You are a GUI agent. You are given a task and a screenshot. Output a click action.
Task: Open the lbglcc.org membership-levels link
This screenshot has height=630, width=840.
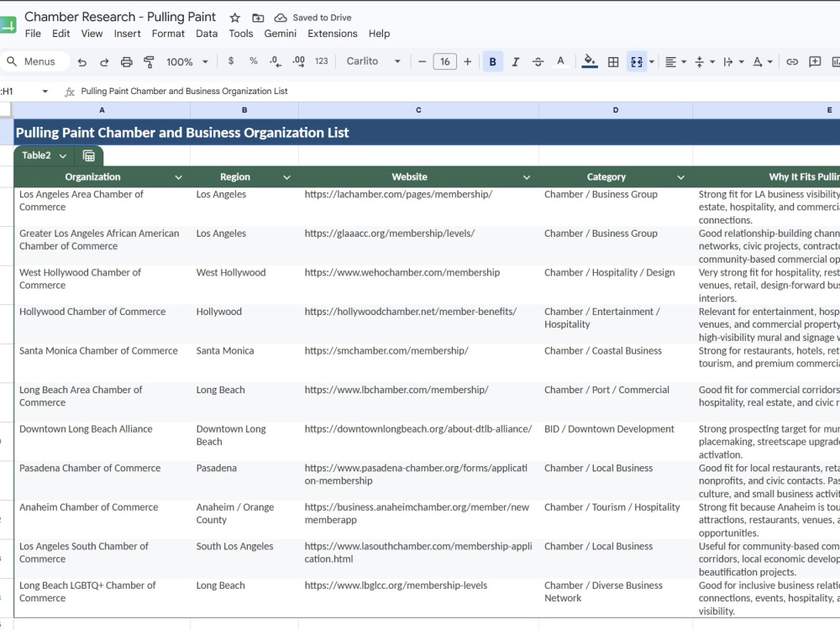396,585
